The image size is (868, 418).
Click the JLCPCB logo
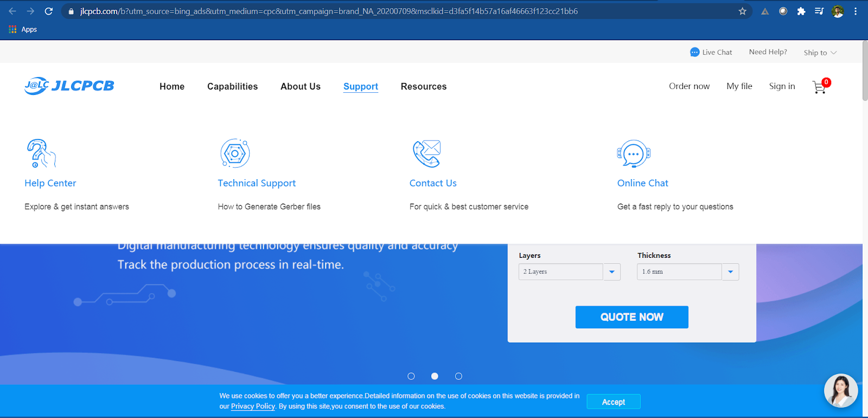pyautogui.click(x=69, y=86)
